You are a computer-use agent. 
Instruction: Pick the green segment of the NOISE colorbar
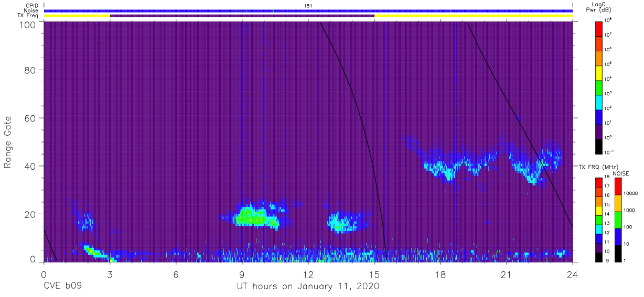pyautogui.click(x=618, y=219)
